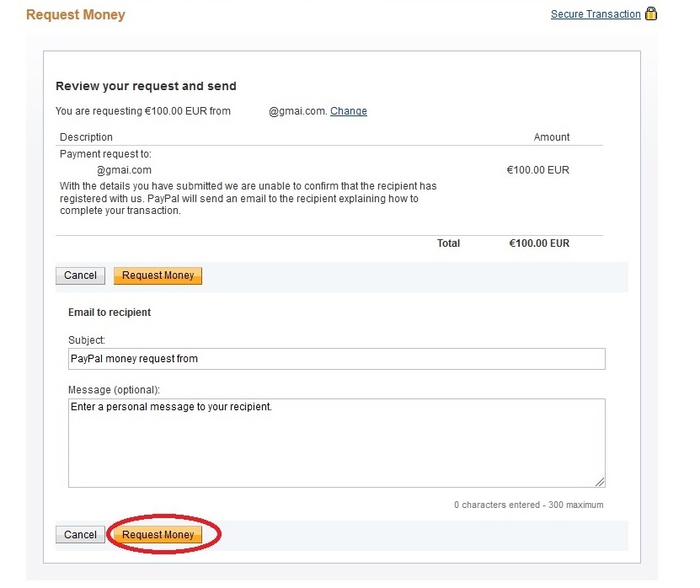Screen dimensions: 700x588
Task: Click the upper Request Money button
Action: point(158,275)
